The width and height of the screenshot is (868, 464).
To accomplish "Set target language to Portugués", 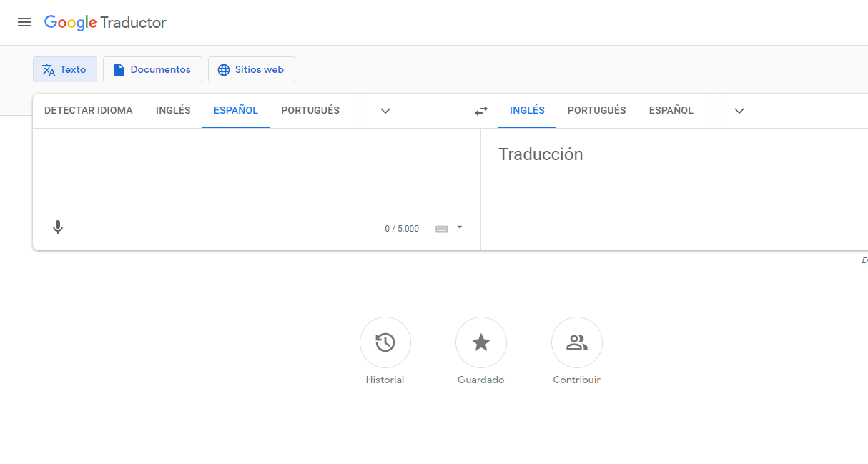I will (x=596, y=110).
